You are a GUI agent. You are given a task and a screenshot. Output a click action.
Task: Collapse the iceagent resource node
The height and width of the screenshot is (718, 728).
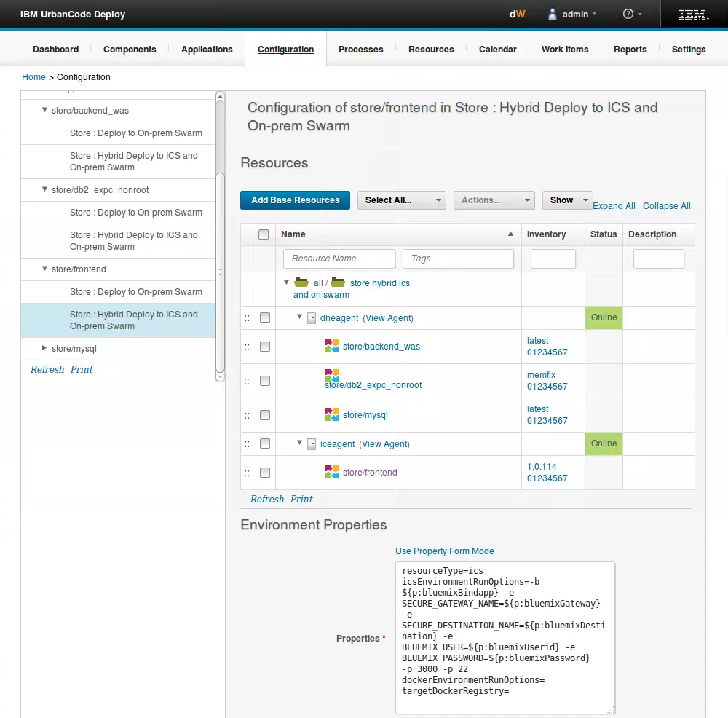(299, 443)
